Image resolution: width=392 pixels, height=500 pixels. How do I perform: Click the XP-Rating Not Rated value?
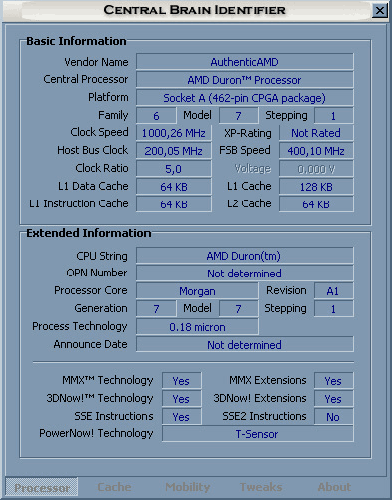[316, 133]
